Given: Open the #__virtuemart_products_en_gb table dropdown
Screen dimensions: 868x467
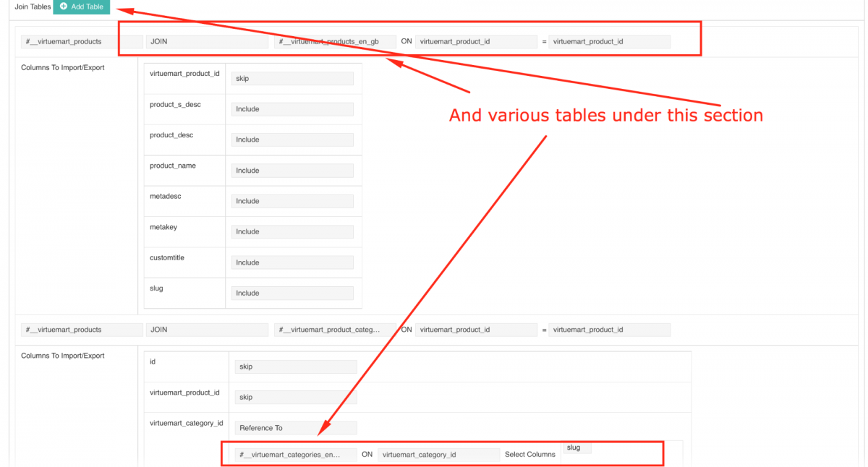Looking at the screenshot, I should 336,42.
